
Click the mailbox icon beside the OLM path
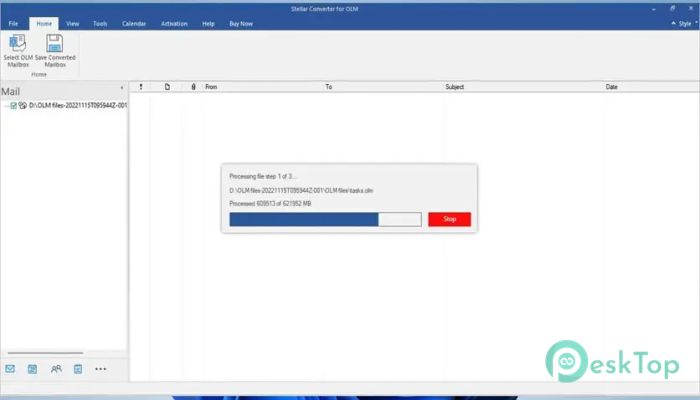click(22, 105)
